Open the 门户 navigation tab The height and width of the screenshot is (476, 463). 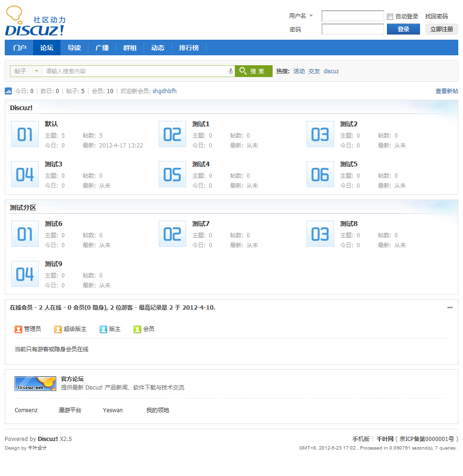[x=19, y=48]
